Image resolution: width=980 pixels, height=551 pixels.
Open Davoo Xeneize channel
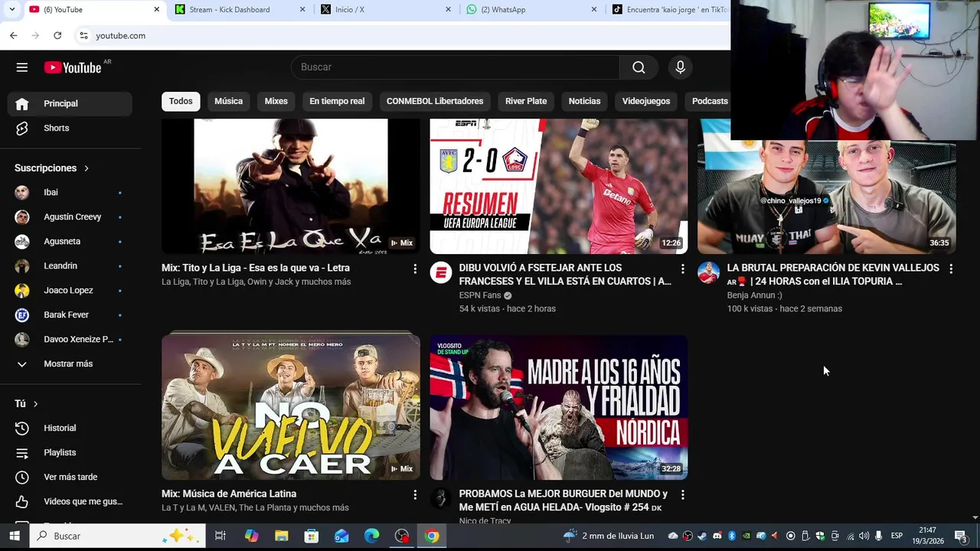[x=70, y=339]
